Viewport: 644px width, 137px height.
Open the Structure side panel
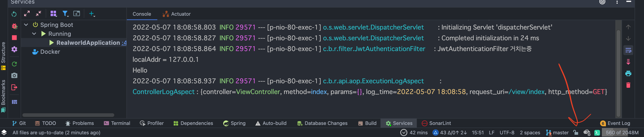[3, 56]
